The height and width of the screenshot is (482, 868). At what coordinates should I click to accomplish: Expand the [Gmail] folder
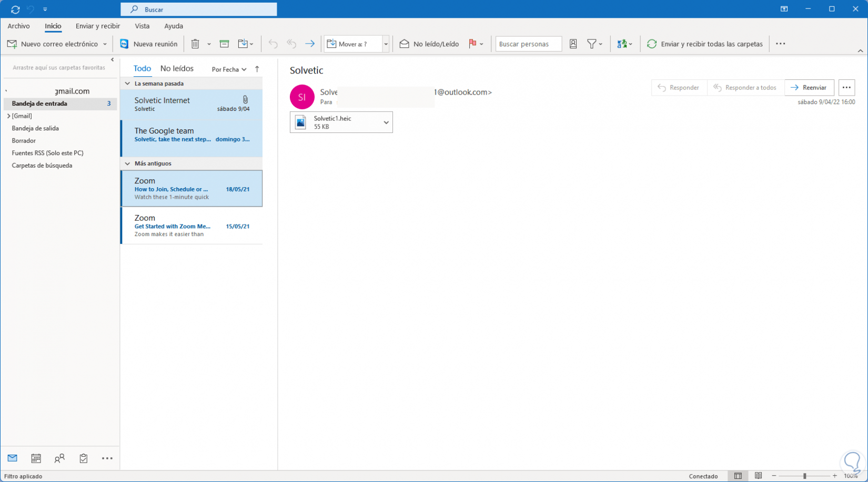coord(8,116)
